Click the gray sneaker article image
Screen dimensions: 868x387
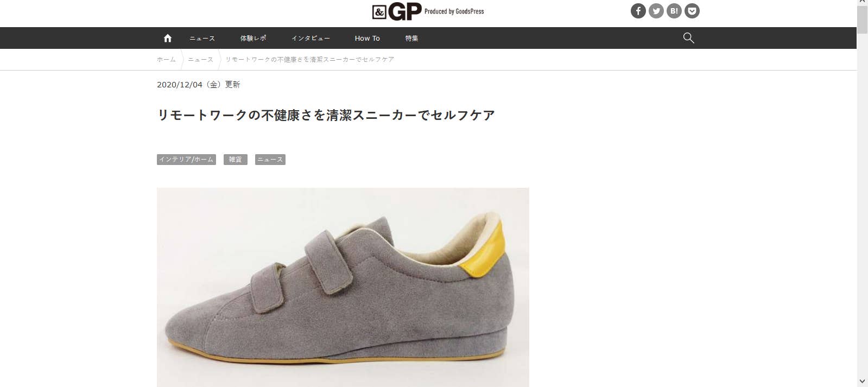pos(343,287)
